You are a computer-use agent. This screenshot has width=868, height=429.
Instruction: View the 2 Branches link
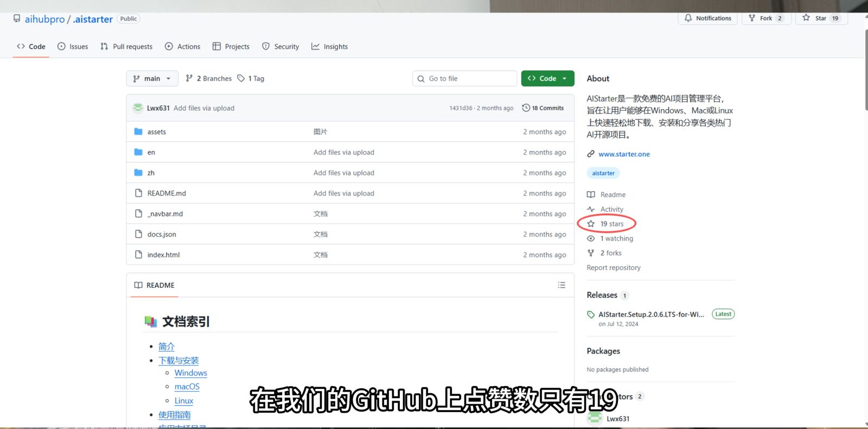208,79
